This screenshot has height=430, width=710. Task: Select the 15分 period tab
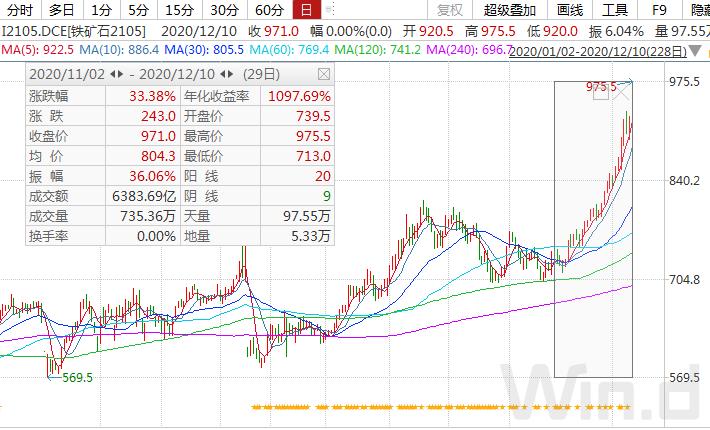click(179, 10)
